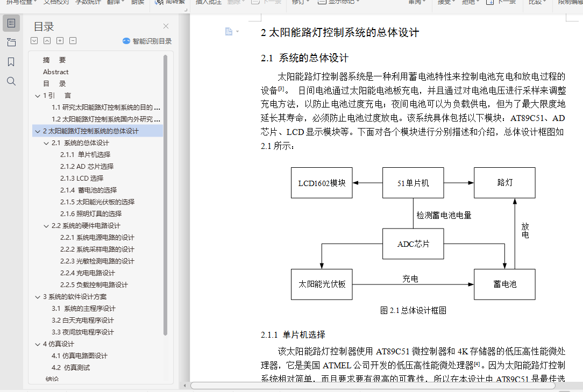Select '2.2.5 负载控制电路设计' in the outline

[x=94, y=285]
